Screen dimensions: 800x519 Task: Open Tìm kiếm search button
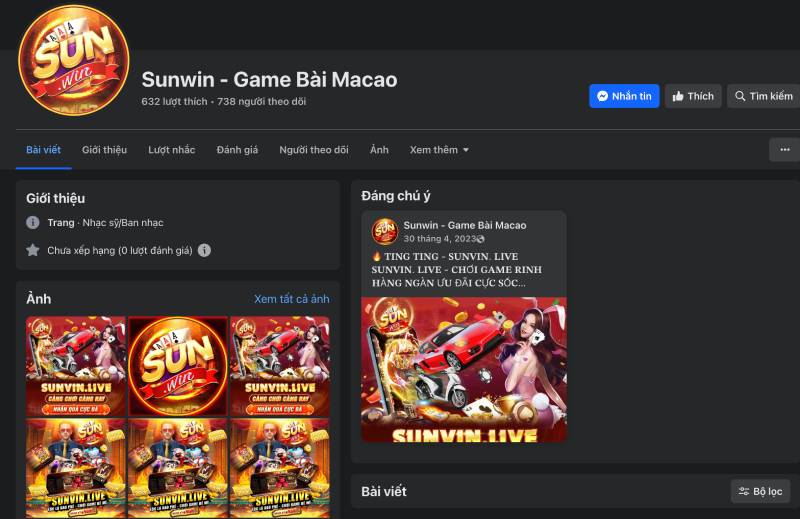pyautogui.click(x=763, y=96)
